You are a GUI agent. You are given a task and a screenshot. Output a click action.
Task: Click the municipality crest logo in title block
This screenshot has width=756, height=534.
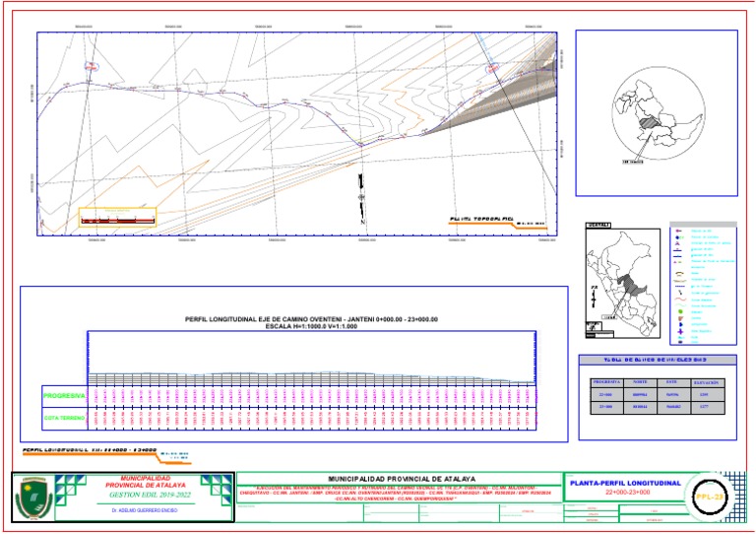pyautogui.click(x=33, y=499)
